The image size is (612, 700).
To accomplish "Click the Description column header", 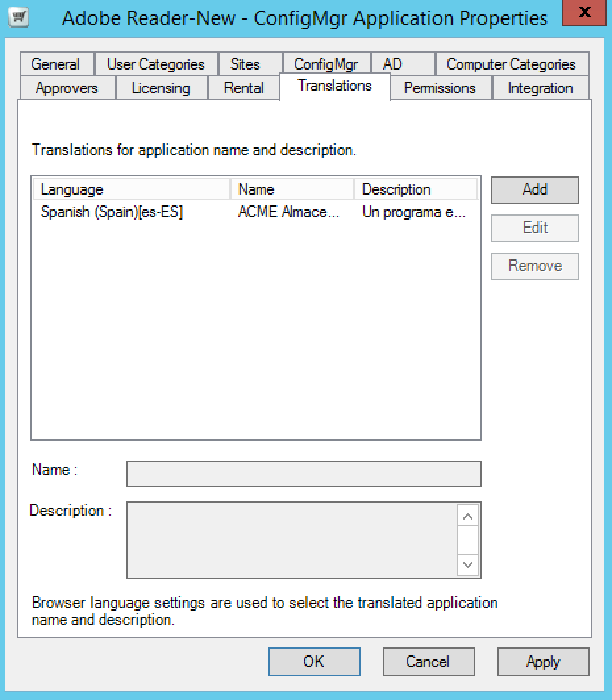I will pos(415,189).
